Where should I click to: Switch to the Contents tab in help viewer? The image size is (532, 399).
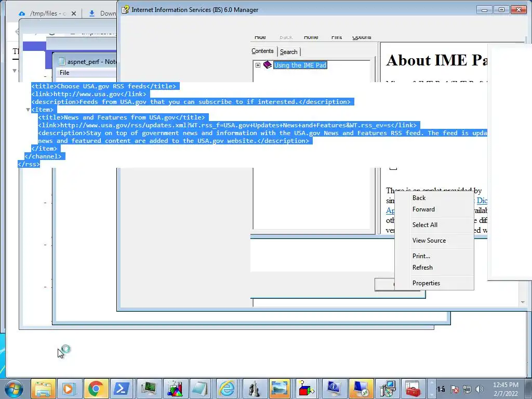click(262, 51)
